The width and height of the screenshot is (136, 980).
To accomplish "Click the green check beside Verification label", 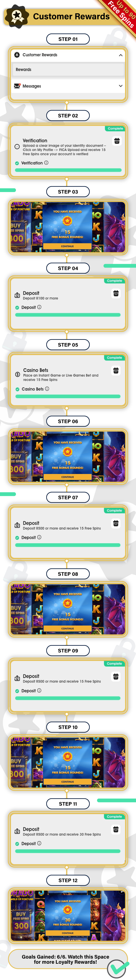I will tap(17, 163).
